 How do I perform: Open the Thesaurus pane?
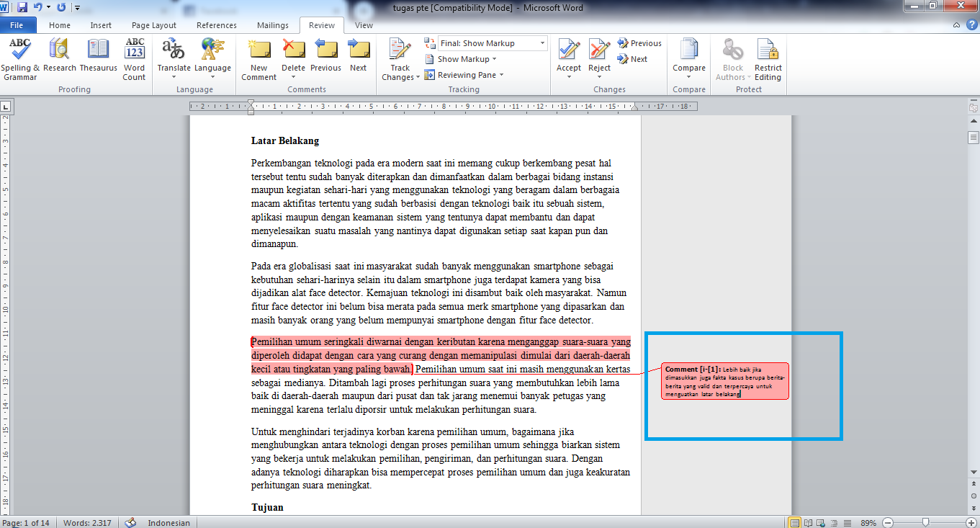tap(98, 58)
